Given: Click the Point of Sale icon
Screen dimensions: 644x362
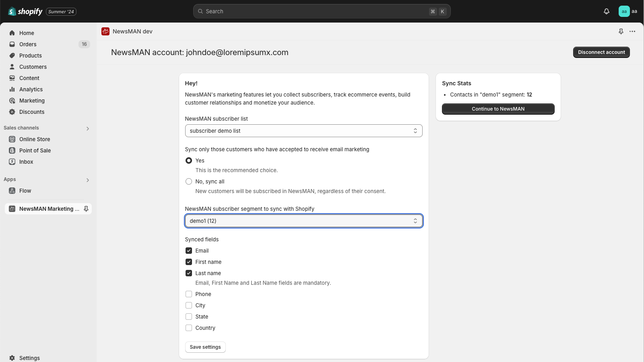Looking at the screenshot, I should point(12,150).
